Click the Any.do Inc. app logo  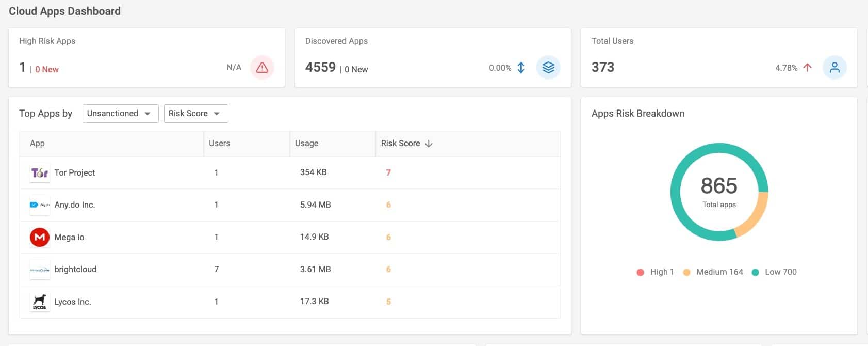click(x=40, y=205)
